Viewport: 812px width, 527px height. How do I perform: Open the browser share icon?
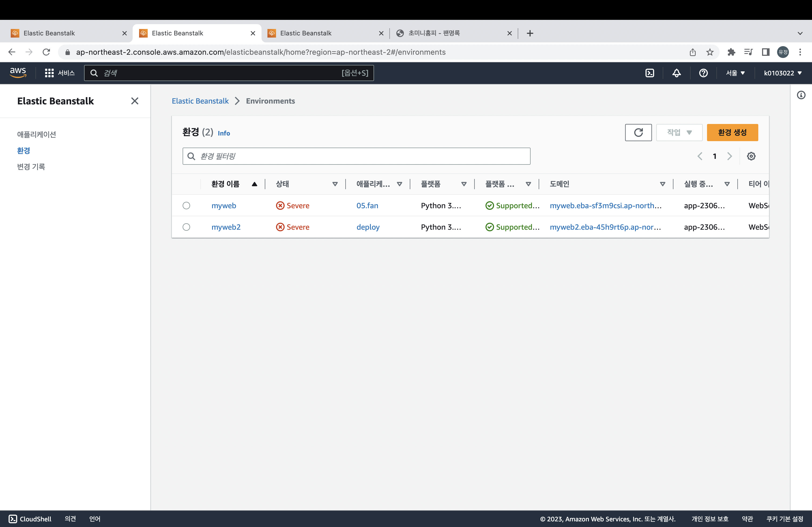693,52
